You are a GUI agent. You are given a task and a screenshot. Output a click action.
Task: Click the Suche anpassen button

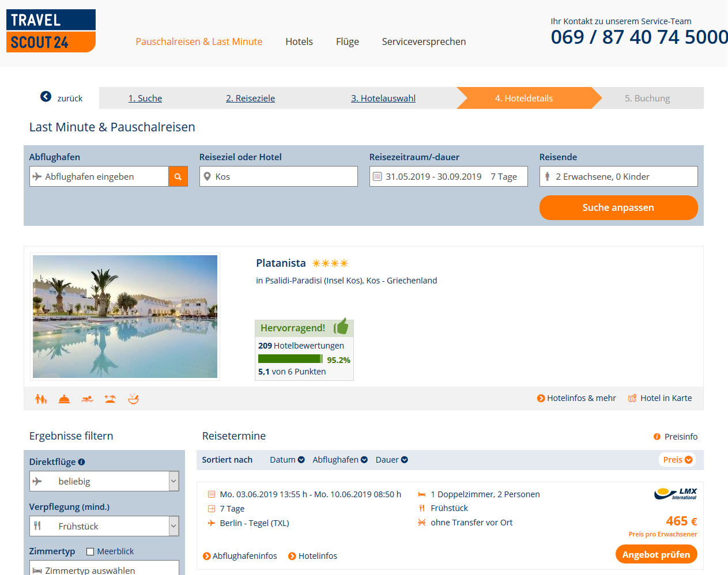pos(618,207)
